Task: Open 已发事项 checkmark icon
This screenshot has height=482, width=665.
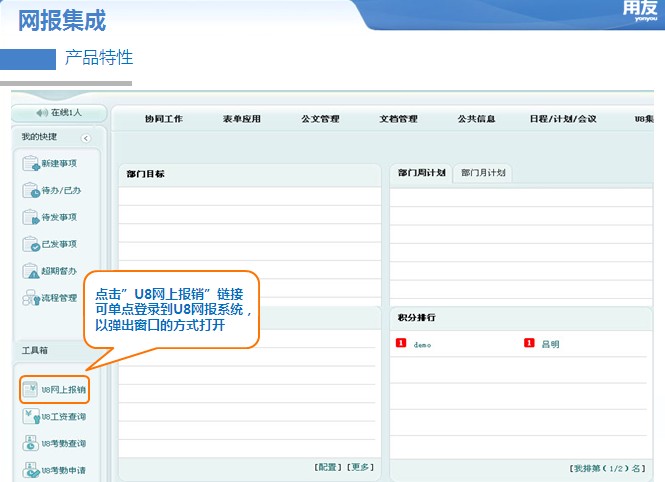Action: coord(31,244)
